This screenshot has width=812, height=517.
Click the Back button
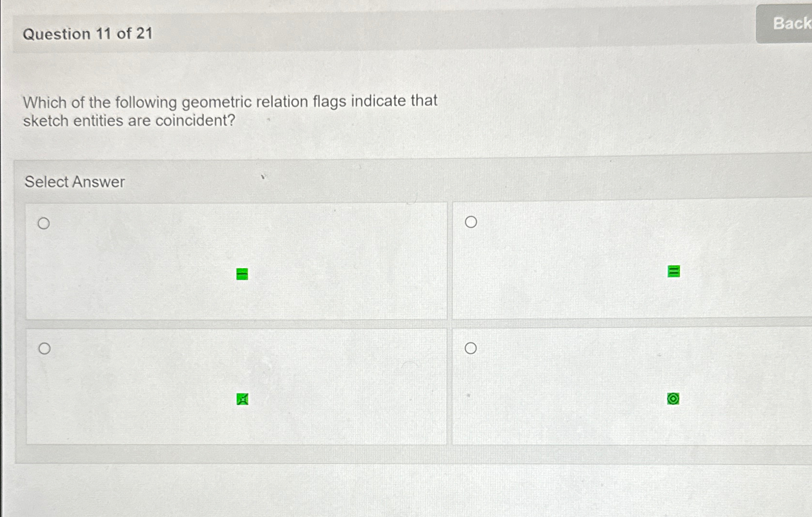[x=790, y=24]
